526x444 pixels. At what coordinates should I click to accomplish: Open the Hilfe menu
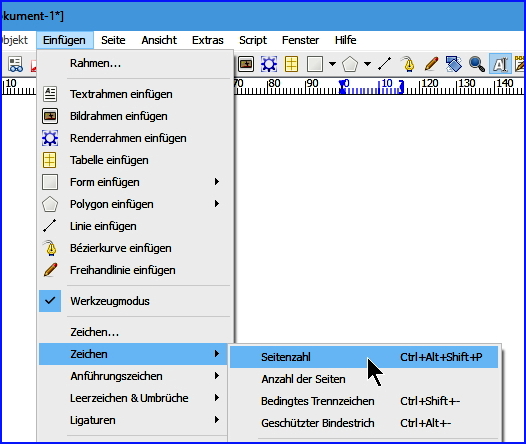pos(346,40)
